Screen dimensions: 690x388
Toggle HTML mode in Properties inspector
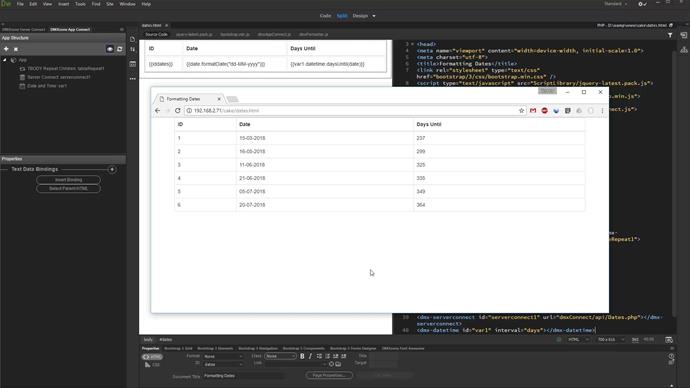tap(152, 357)
